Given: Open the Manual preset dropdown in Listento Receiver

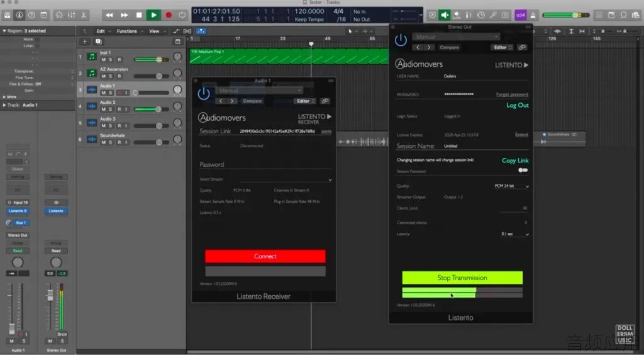Looking at the screenshot, I should tap(259, 90).
